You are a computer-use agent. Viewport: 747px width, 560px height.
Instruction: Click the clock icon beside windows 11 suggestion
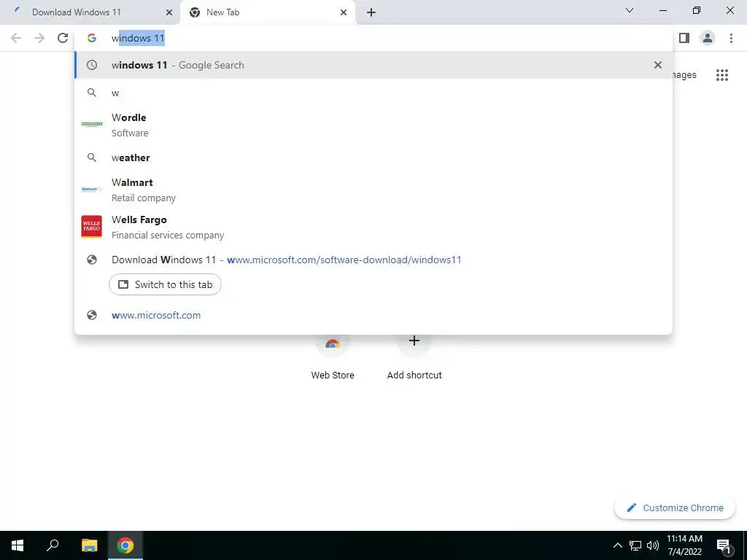tap(92, 65)
